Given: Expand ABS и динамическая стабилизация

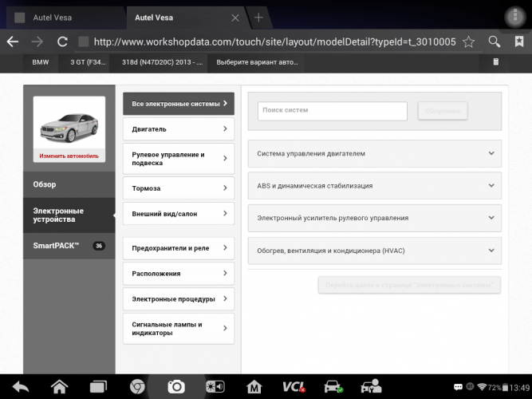Looking at the screenshot, I should [x=375, y=186].
